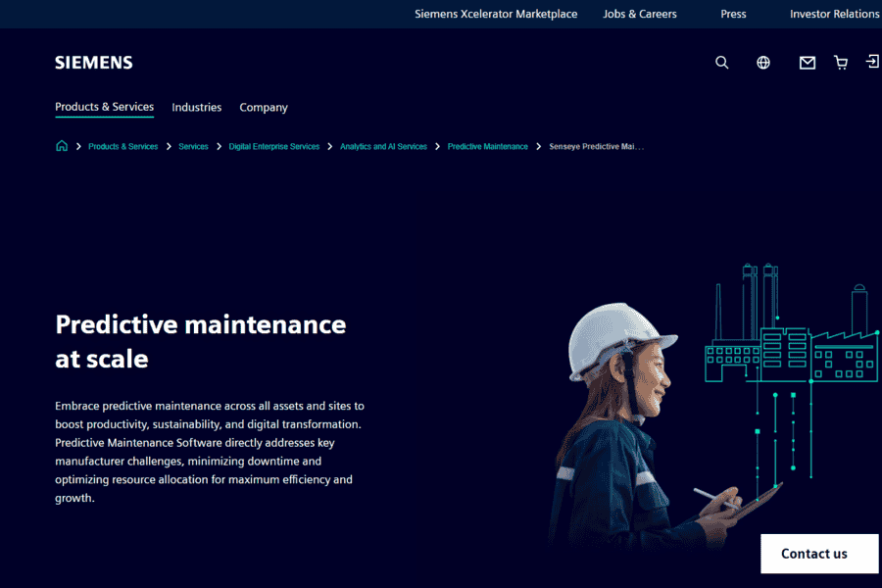Open the Jobs & Careers link
The height and width of the screenshot is (588, 882).
coord(640,14)
